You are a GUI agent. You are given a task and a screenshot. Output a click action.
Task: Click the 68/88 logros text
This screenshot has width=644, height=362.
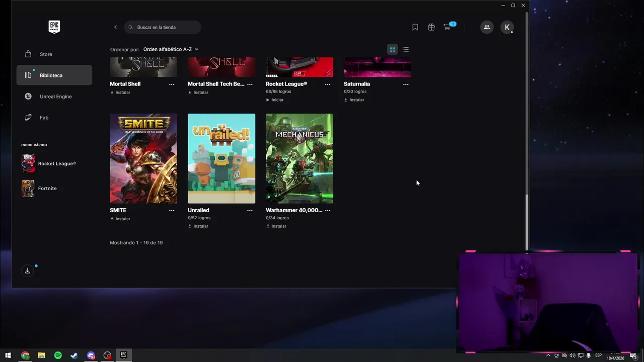(x=278, y=92)
